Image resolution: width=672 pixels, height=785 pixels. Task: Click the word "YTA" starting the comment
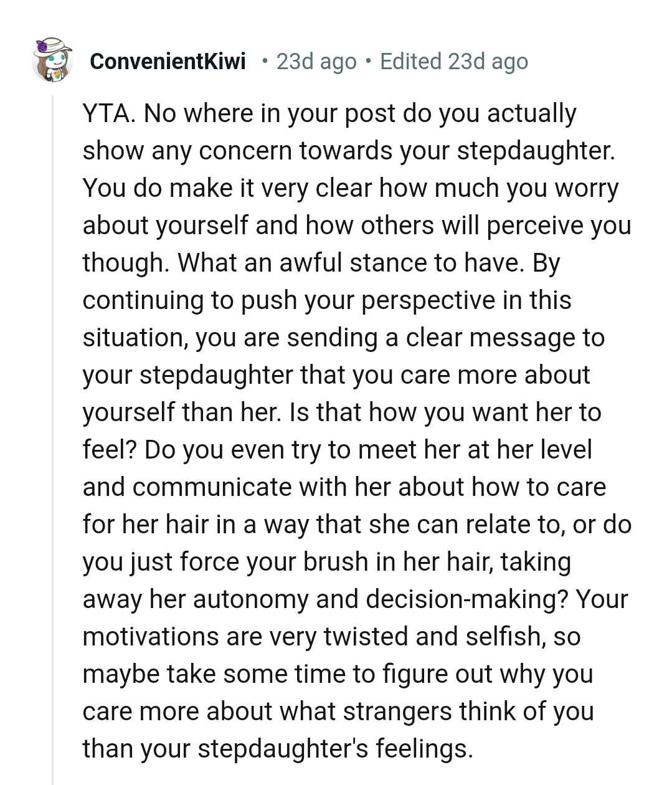coord(106,113)
